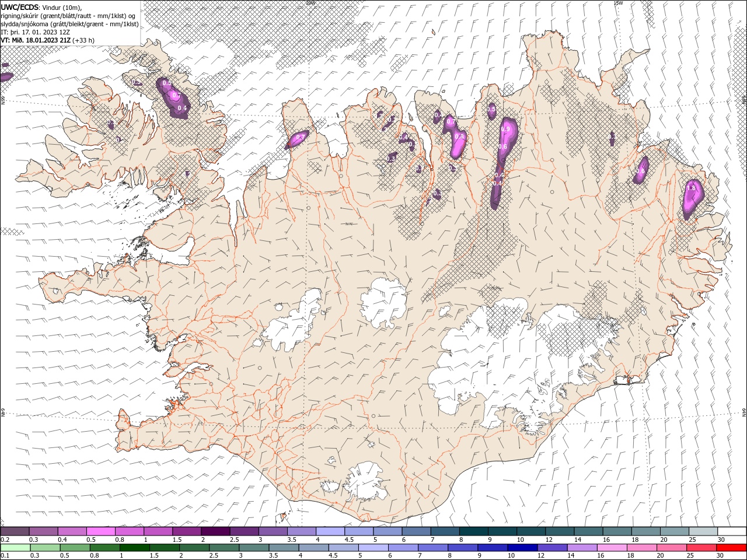Pick the pink 18 swatch in bottom scale
747x560 pixels.
pyautogui.click(x=641, y=548)
